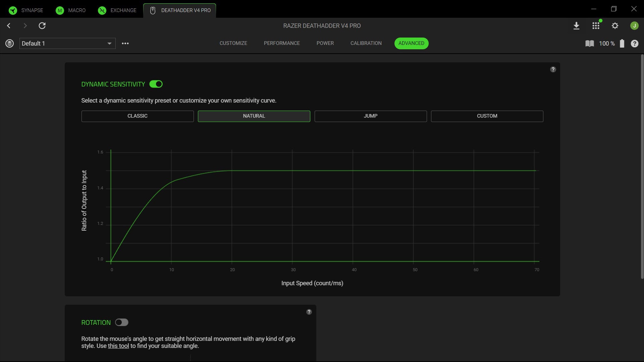Click the vertical scrollbar

coord(642,167)
